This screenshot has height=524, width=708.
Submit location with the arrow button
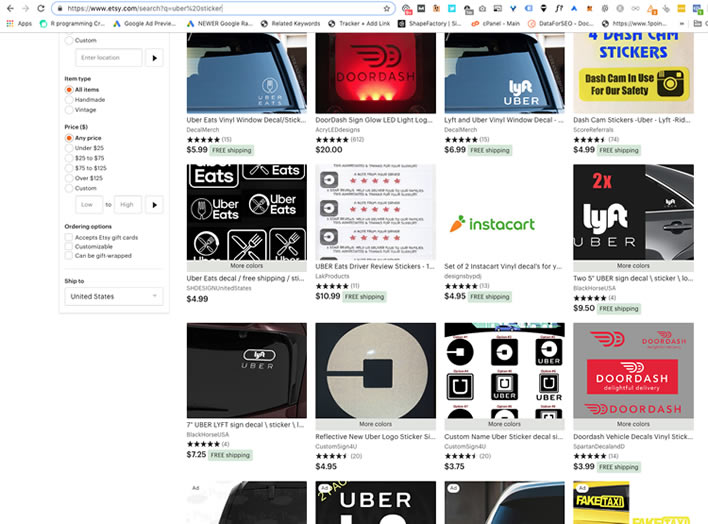point(154,58)
